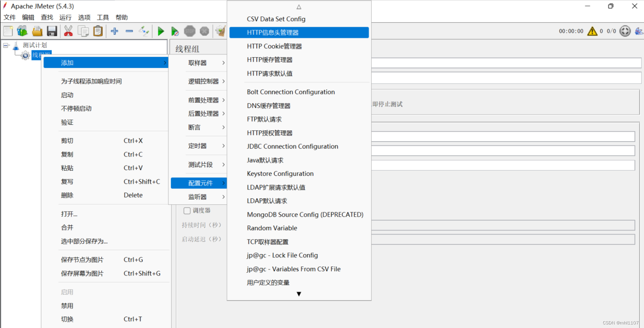The height and width of the screenshot is (328, 644).
Task: Click the Paste clipboard icon
Action: click(98, 31)
